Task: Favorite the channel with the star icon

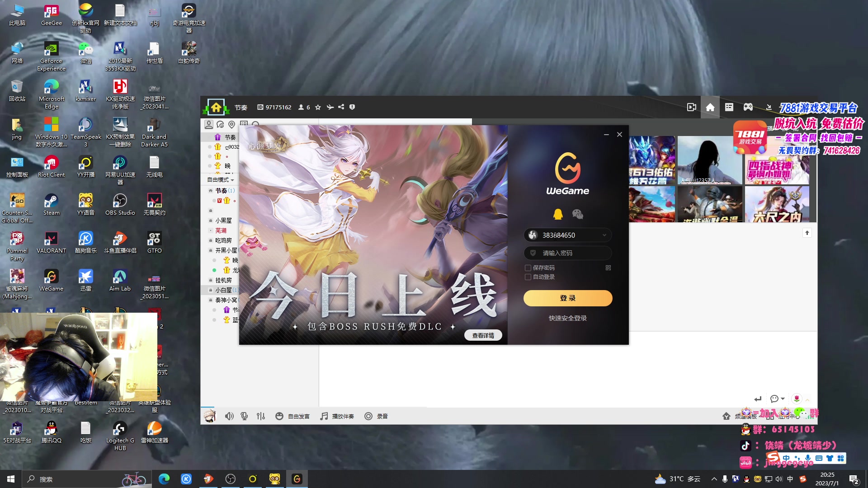Action: click(318, 107)
